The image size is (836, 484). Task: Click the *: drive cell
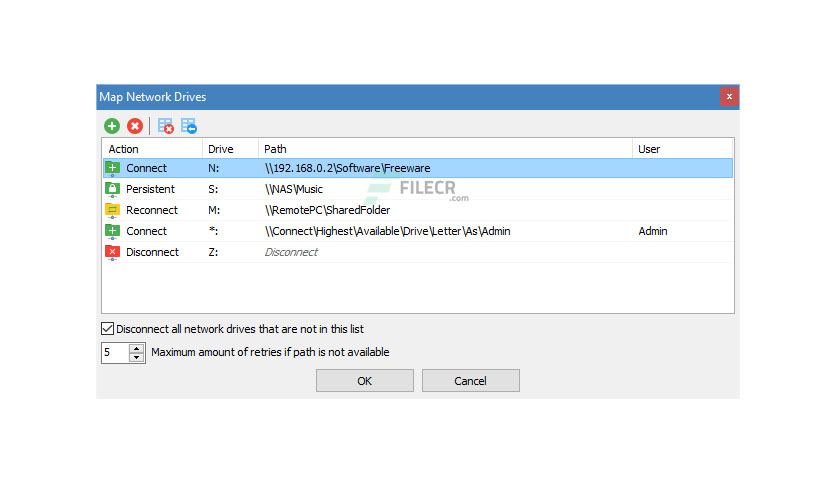213,231
